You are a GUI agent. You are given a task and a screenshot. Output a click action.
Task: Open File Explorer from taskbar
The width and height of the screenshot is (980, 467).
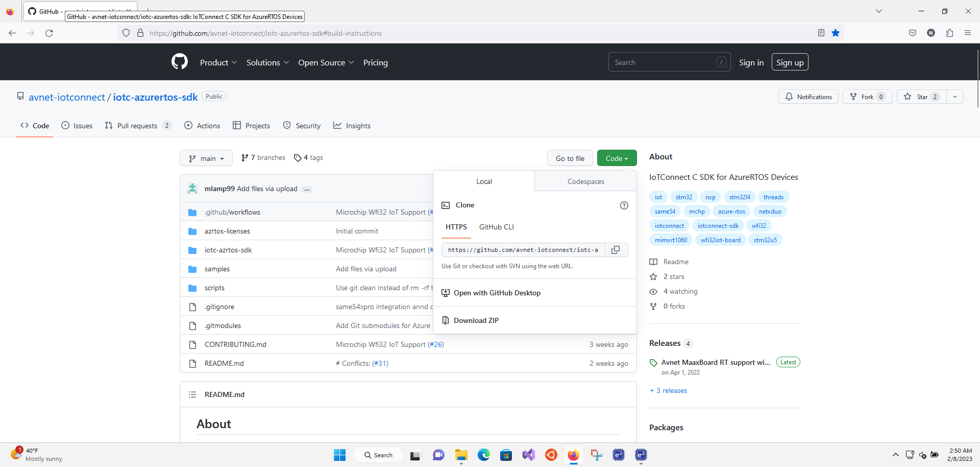pos(461,455)
